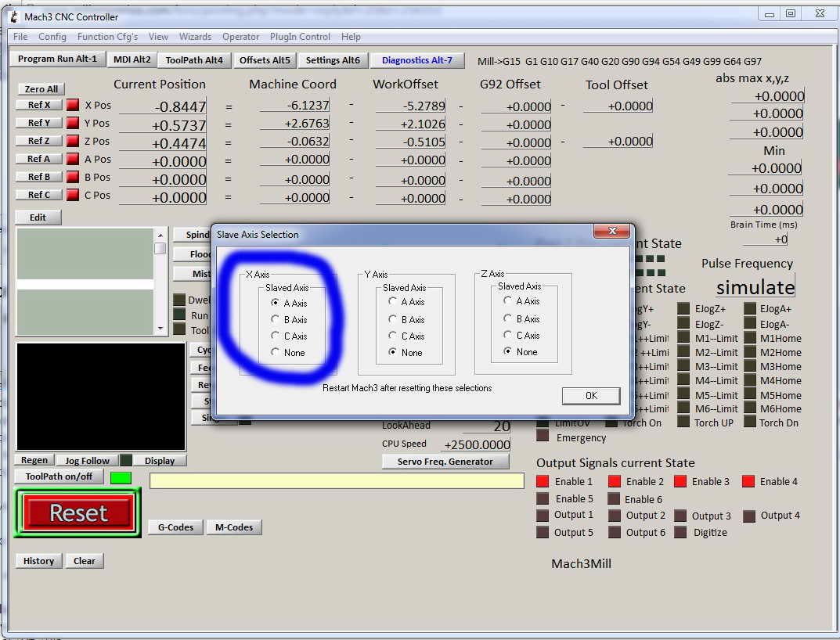Switch to the Diagnostics Alt-7 screen
Viewport: 840px width, 640px height.
click(416, 60)
